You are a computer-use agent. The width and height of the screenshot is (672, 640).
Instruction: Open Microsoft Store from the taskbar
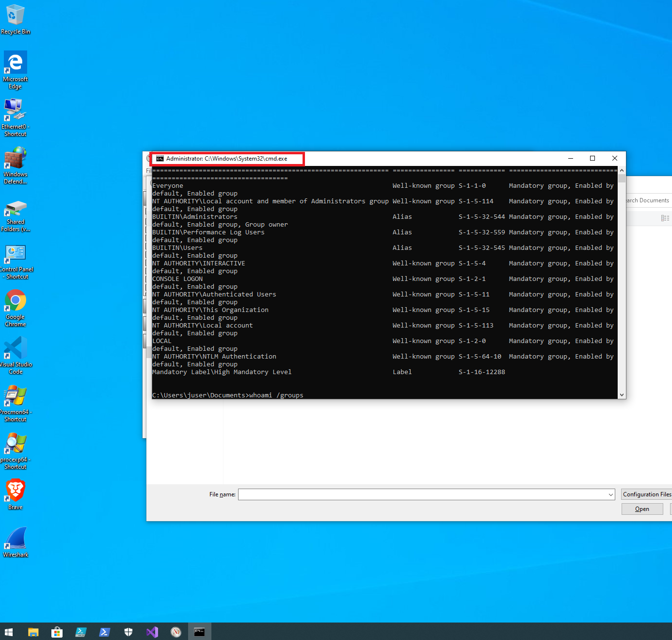click(57, 632)
